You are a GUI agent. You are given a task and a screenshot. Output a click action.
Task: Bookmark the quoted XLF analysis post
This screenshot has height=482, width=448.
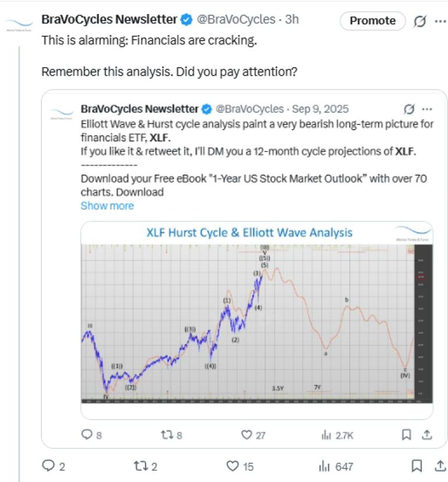[407, 434]
